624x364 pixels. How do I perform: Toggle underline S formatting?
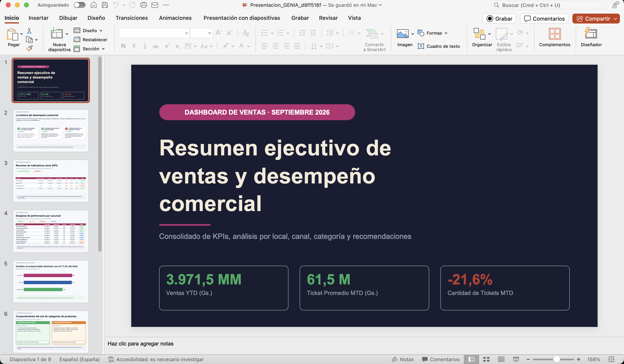[145, 46]
